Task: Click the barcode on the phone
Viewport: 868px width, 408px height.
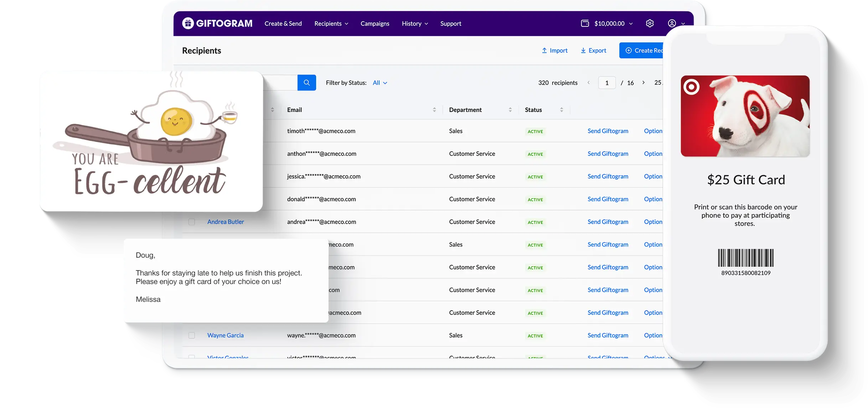Action: [x=745, y=258]
